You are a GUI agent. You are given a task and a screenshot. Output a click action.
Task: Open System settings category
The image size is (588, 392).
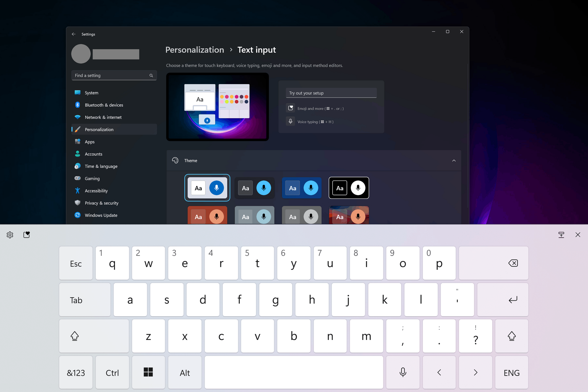tap(114, 93)
